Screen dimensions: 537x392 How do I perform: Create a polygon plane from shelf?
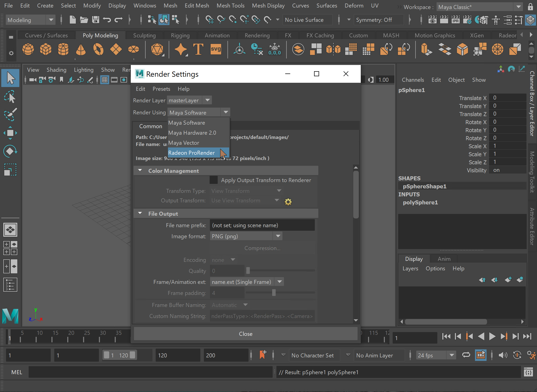(x=116, y=49)
